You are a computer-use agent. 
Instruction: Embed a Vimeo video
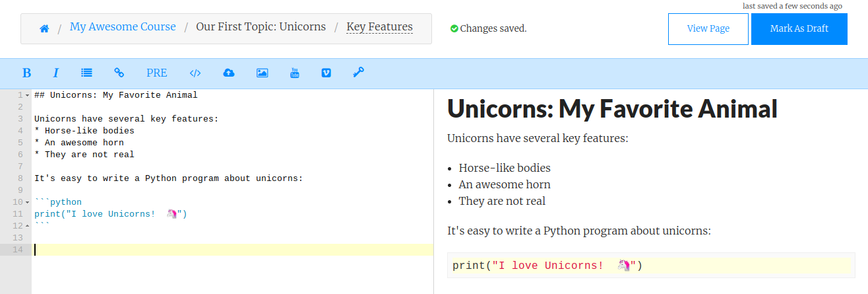[326, 73]
